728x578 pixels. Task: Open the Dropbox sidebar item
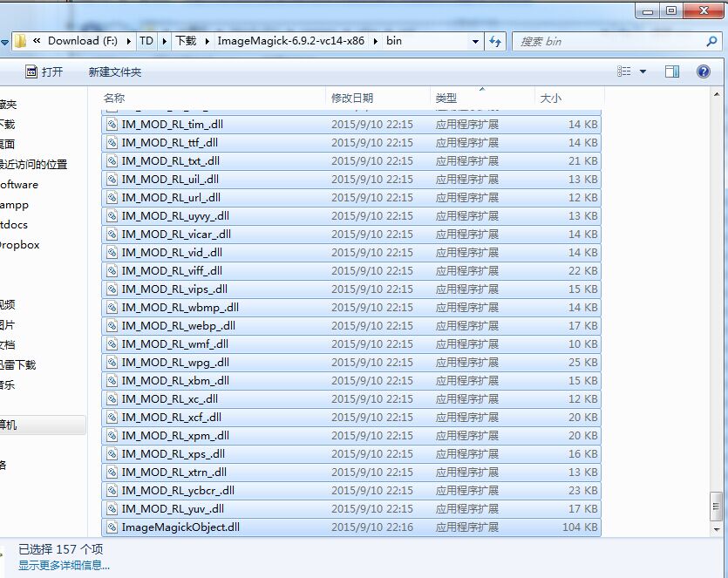pyautogui.click(x=19, y=245)
